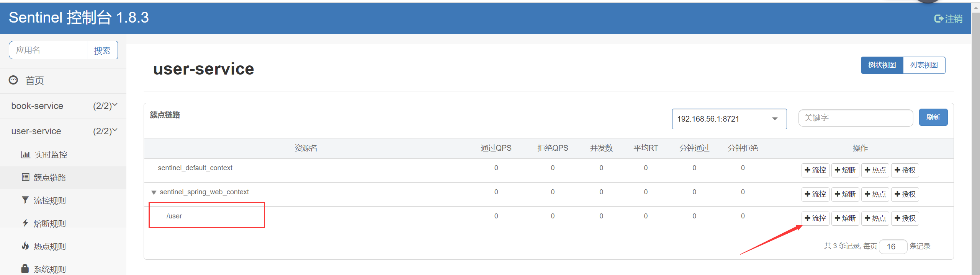Screen dimensions: 980x275
Task: Click the 平均RT column header
Action: point(646,148)
